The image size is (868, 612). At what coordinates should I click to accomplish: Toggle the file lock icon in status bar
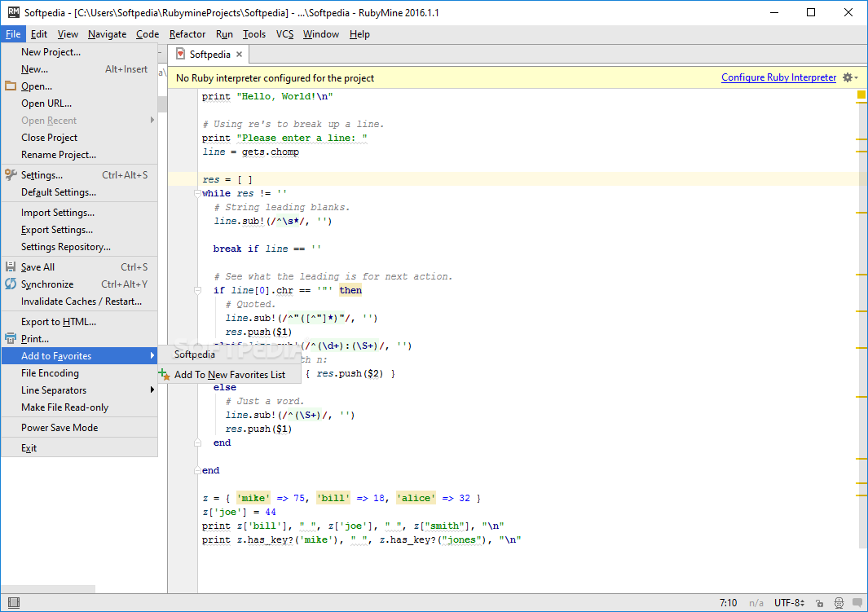819,603
